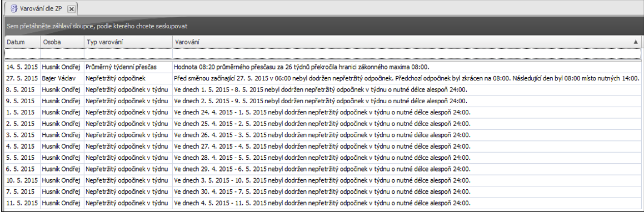Select the warning text for 1. 5. 2015

pos(322,112)
